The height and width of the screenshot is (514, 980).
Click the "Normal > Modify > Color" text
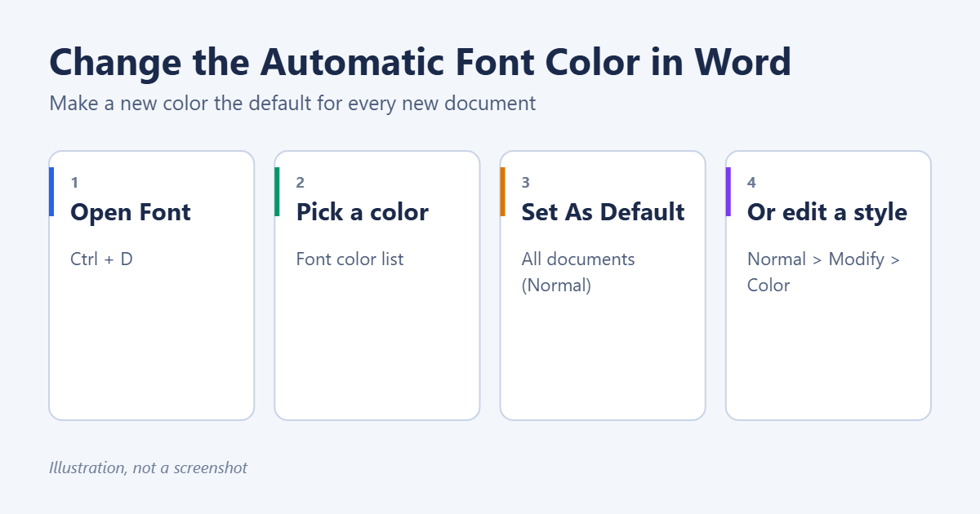coord(823,273)
